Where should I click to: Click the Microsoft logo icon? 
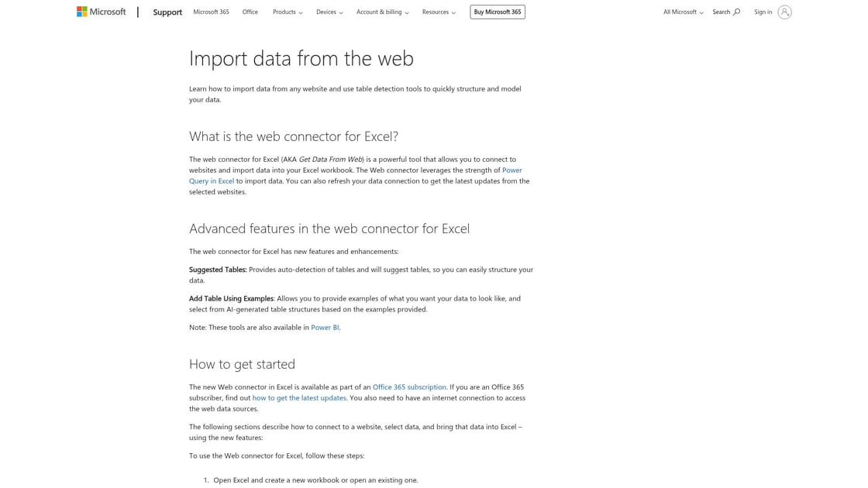(82, 12)
